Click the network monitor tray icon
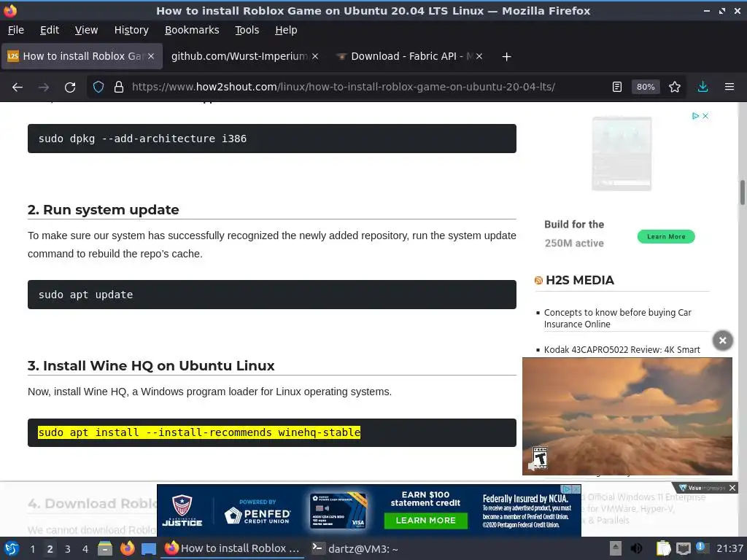 click(683, 548)
